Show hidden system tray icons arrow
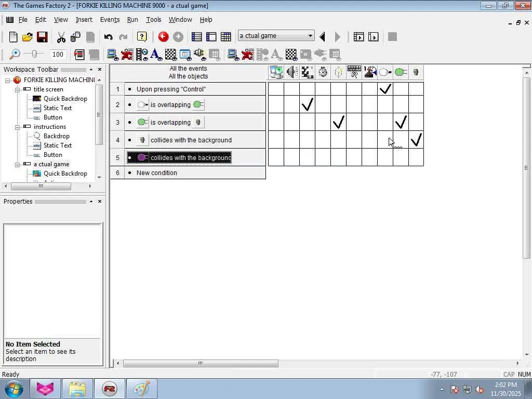 point(442,390)
